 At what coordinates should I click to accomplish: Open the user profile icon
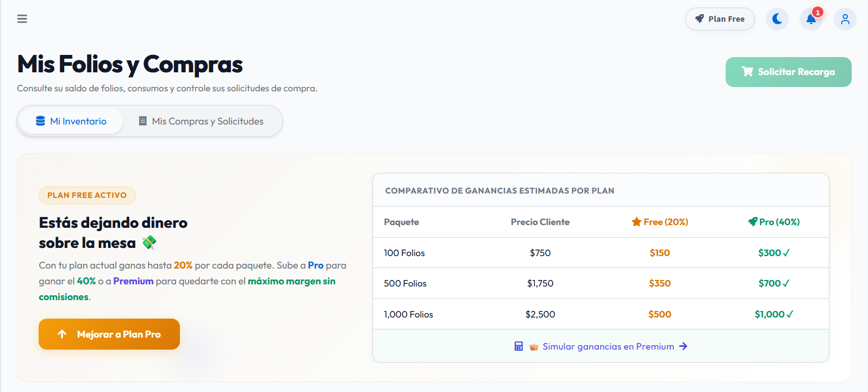point(845,19)
